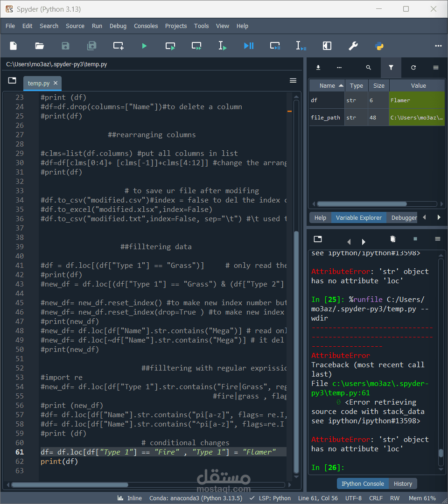The image size is (448, 504).
Task: Search variables with the magnifier icon
Action: (369, 68)
